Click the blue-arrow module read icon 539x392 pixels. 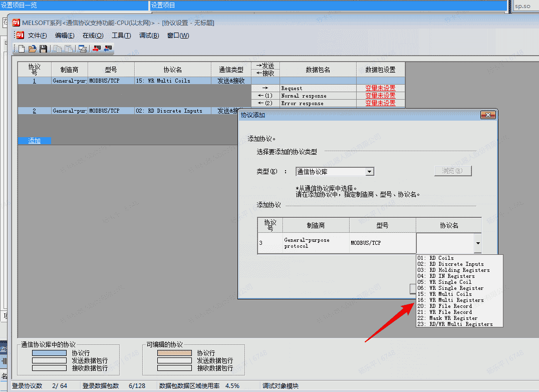click(x=108, y=49)
